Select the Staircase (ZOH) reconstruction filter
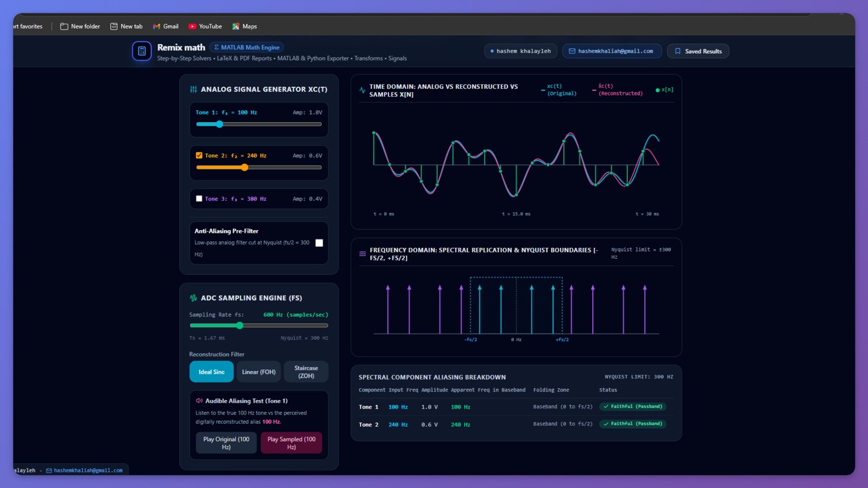 [306, 372]
